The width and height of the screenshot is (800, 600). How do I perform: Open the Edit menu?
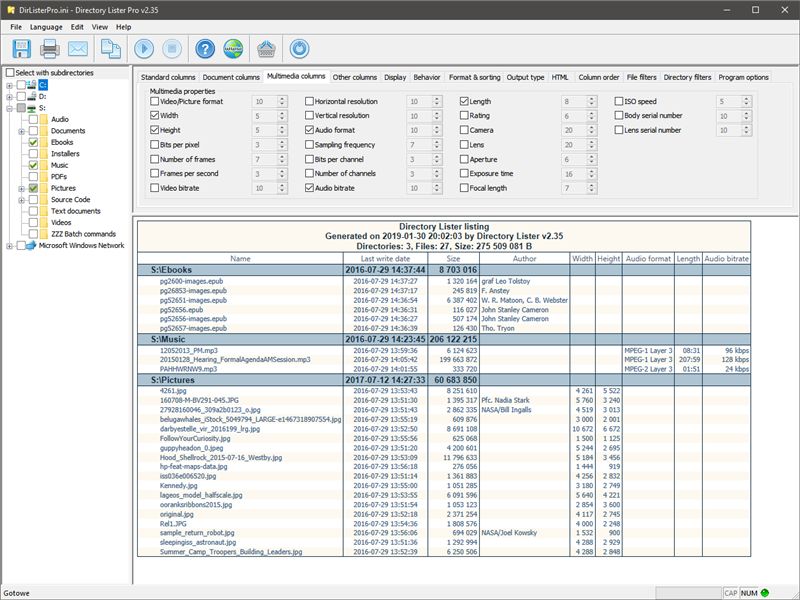[x=77, y=27]
